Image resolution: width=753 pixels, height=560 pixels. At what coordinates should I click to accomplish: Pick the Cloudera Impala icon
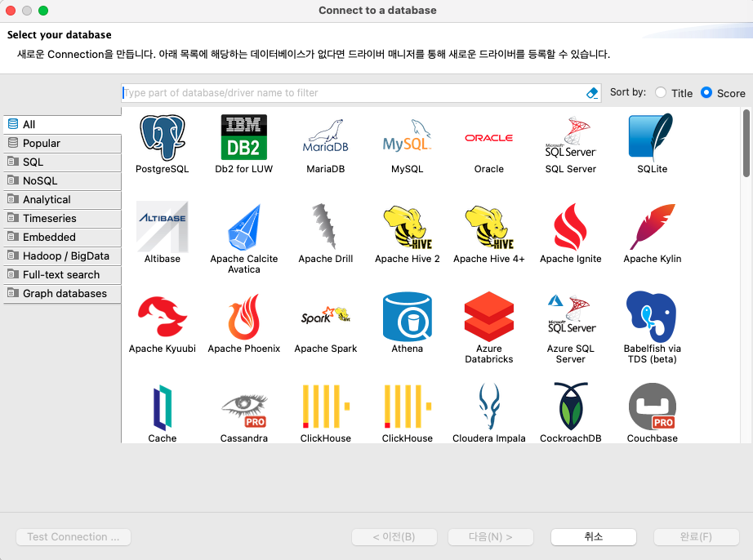489,406
